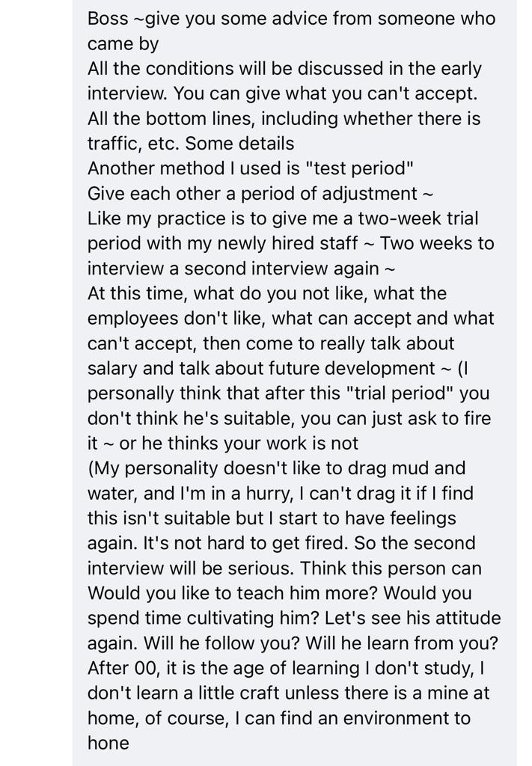This screenshot has width=532, height=766.
Task: Click the text "traffic, etc. Some details"
Action: click(x=191, y=143)
